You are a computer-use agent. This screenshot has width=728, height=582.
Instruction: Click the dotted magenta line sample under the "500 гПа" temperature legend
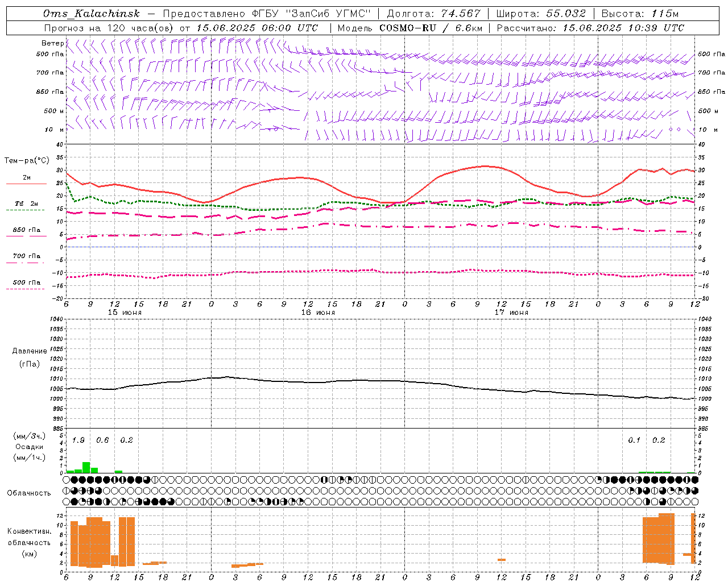(26, 289)
